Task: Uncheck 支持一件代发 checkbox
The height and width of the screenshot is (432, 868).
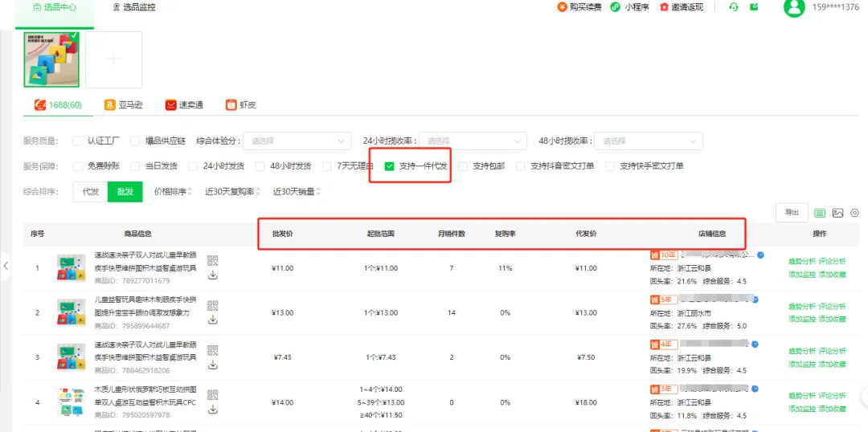Action: click(390, 166)
